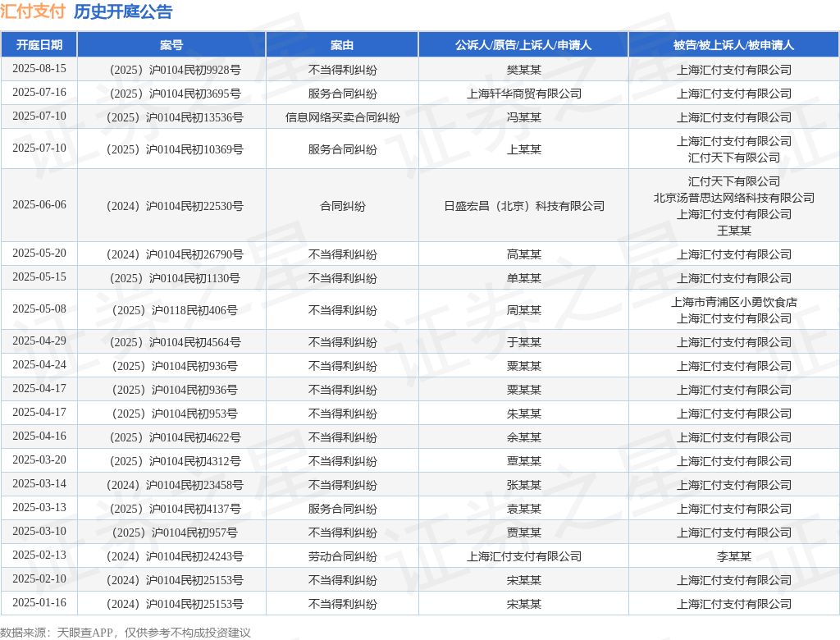Click the date 2025-06-06
Image resolution: width=840 pixels, height=640 pixels.
[39, 205]
